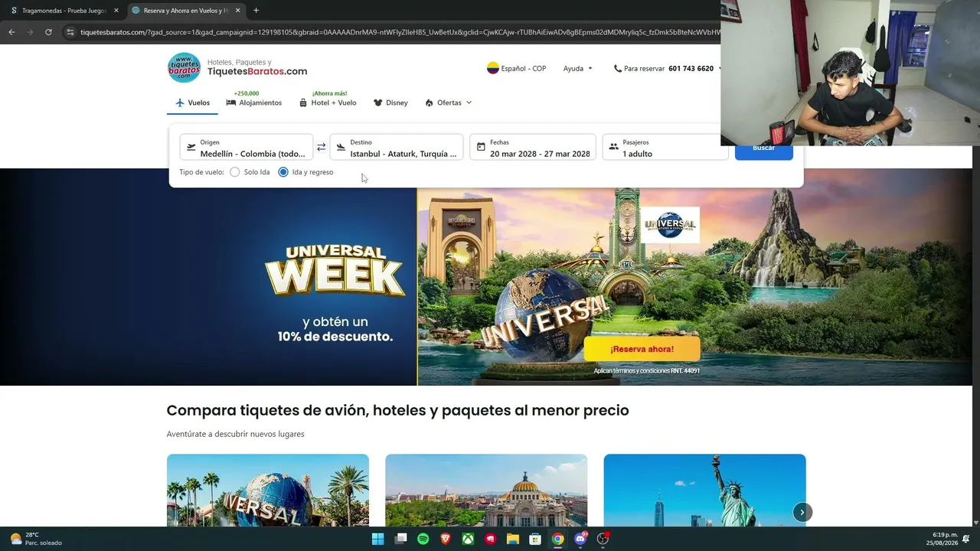Open the Xbox app from the taskbar
Screen dimensions: 980x551
(468, 539)
